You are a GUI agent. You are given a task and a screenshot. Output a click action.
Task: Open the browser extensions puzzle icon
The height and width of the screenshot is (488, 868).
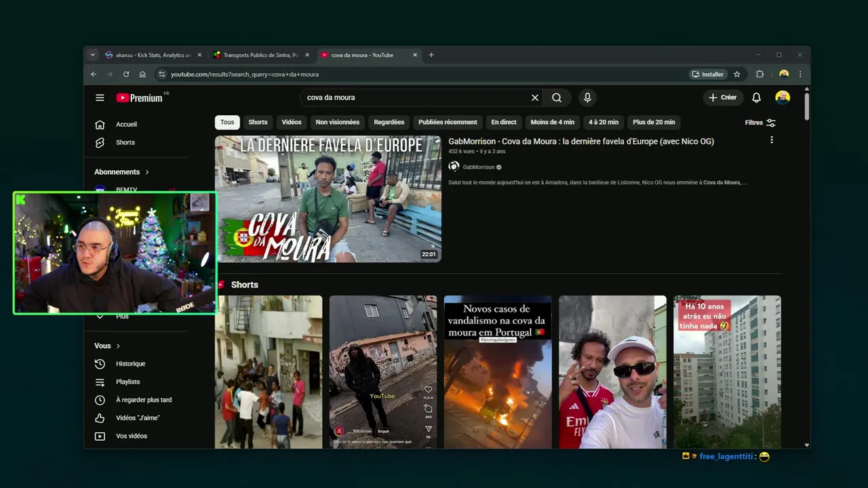(759, 75)
